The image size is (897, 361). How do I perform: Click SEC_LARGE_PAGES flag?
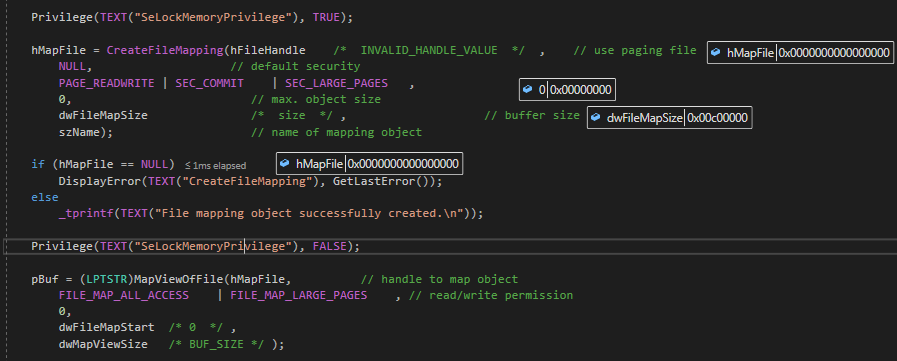point(336,83)
